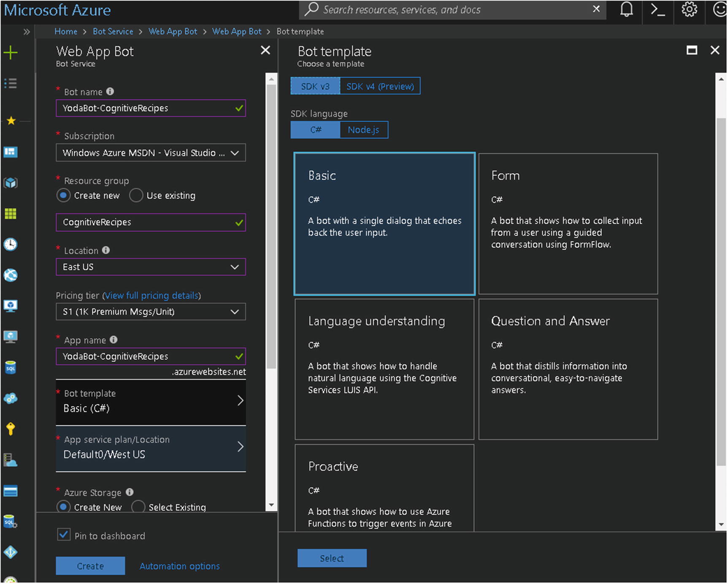The width and height of the screenshot is (728, 584).
Task: Click Bot Service in the breadcrumb
Action: click(113, 32)
